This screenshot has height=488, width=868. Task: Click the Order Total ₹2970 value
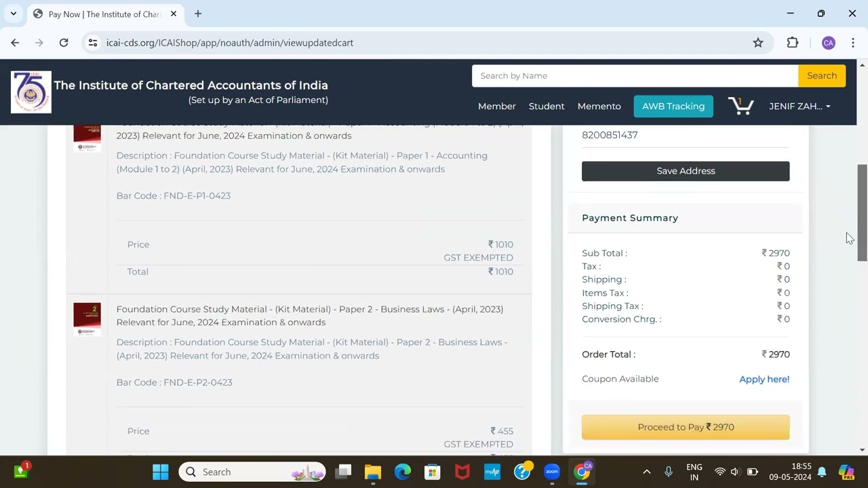(776, 354)
